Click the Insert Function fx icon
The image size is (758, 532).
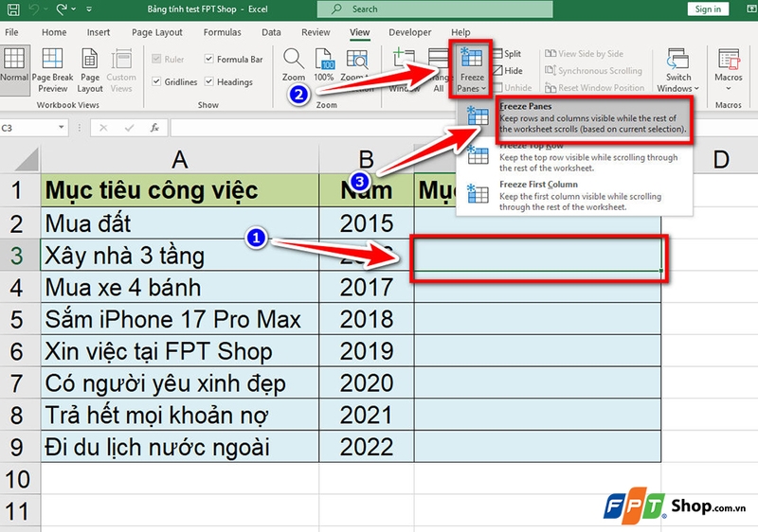tap(154, 128)
